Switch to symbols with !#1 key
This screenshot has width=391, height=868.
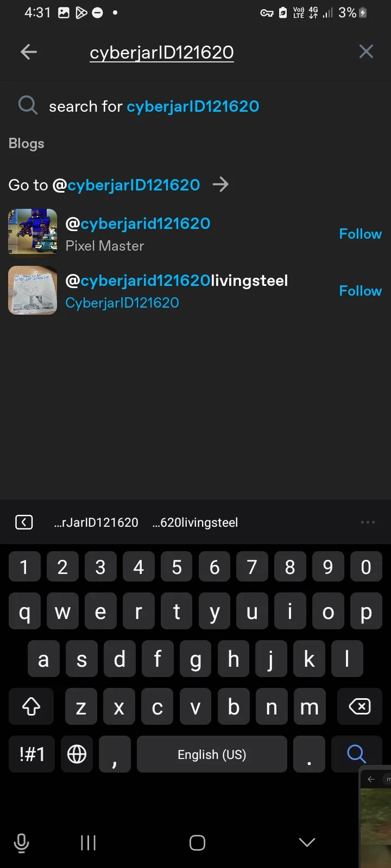pyautogui.click(x=31, y=754)
